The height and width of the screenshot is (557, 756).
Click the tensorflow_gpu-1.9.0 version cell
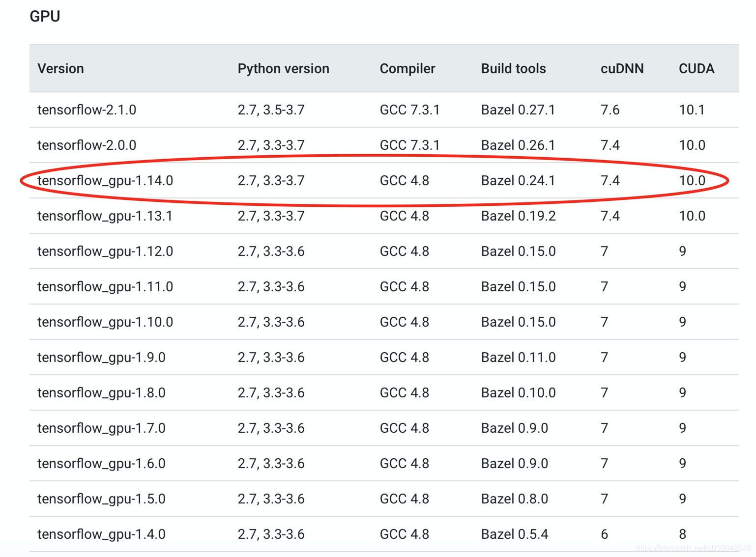[101, 357]
